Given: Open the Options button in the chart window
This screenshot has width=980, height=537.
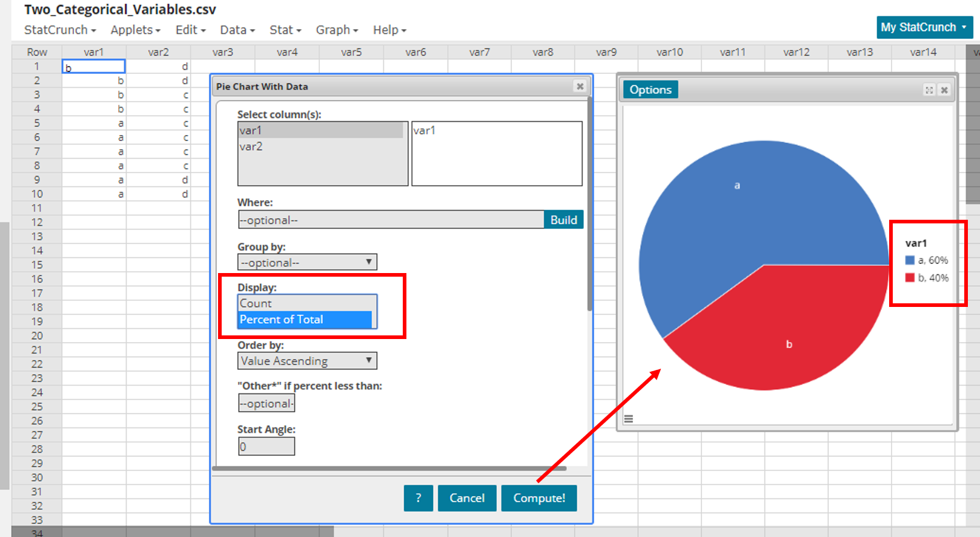Looking at the screenshot, I should click(x=650, y=90).
